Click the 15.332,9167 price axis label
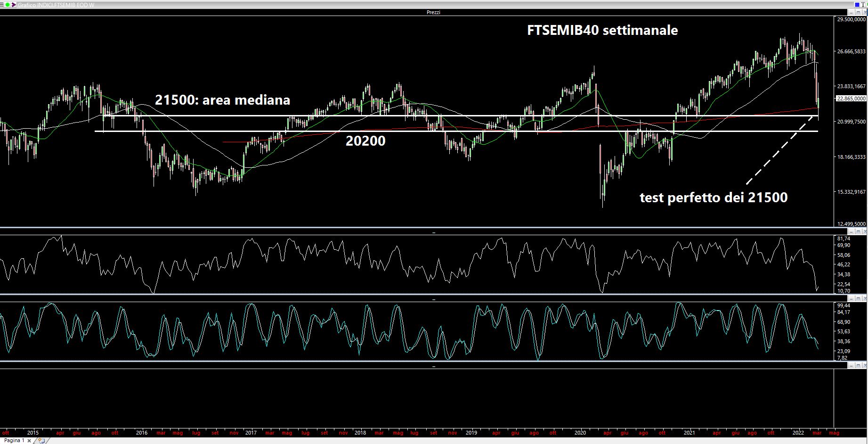868x444 pixels. click(x=852, y=192)
